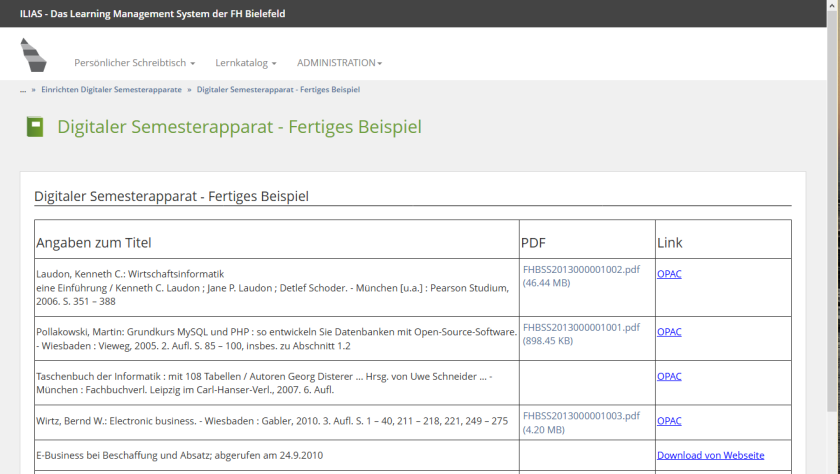Click OPAC link for Taschenbuch der Informatik
The height and width of the screenshot is (474, 840).
point(669,377)
